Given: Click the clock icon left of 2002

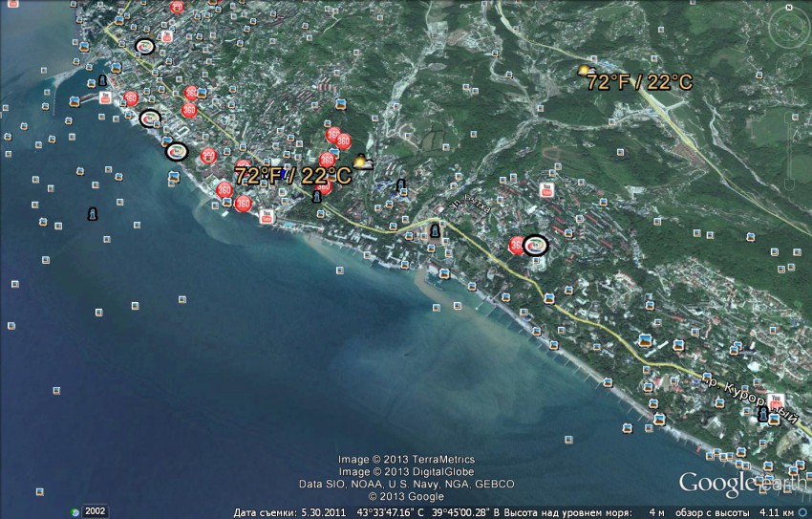Looking at the screenshot, I should (x=74, y=510).
